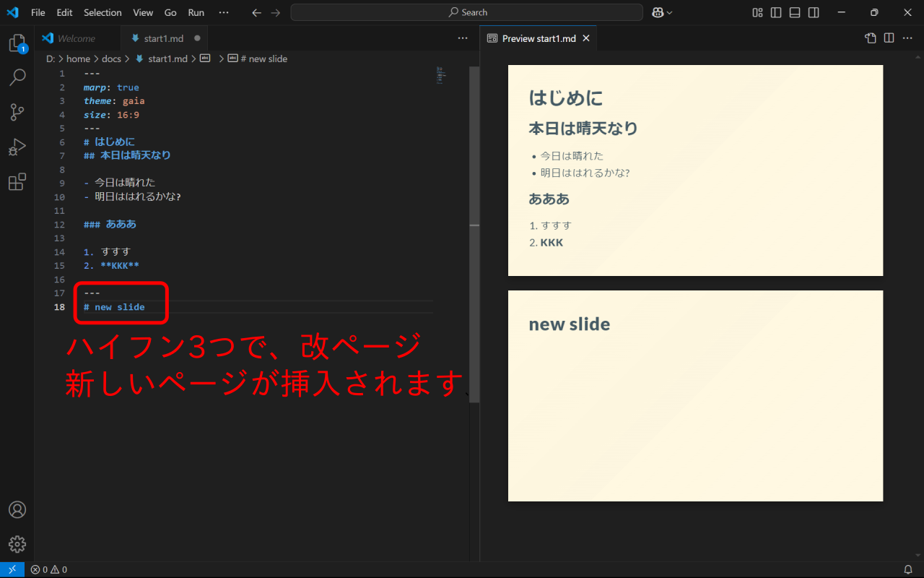The image size is (924, 578).
Task: Toggle the secondary side bar layout
Action: [x=814, y=12]
